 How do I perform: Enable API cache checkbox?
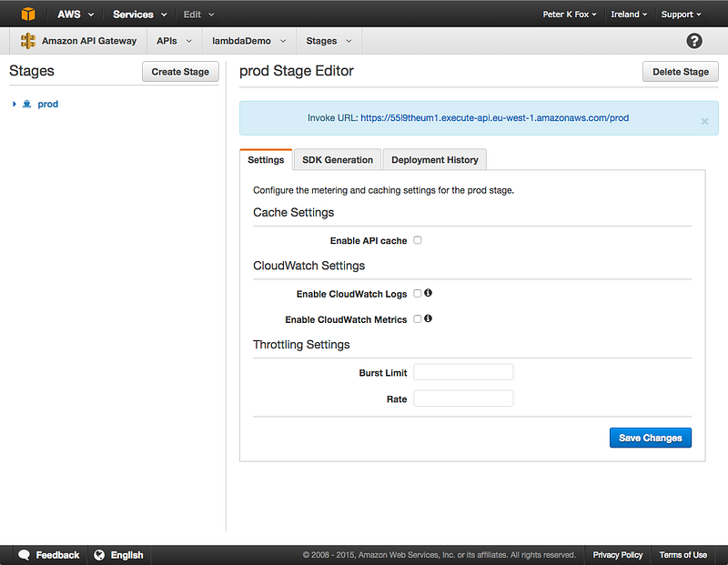(418, 240)
